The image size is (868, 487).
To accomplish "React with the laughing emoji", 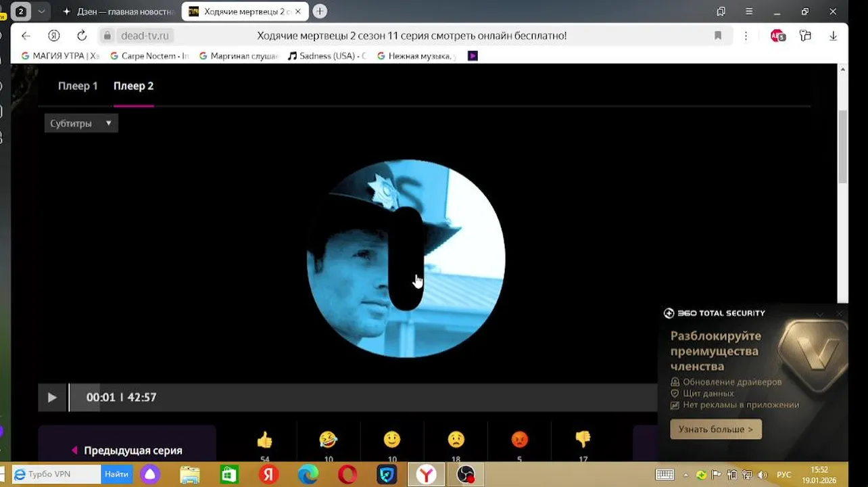I will click(x=329, y=440).
